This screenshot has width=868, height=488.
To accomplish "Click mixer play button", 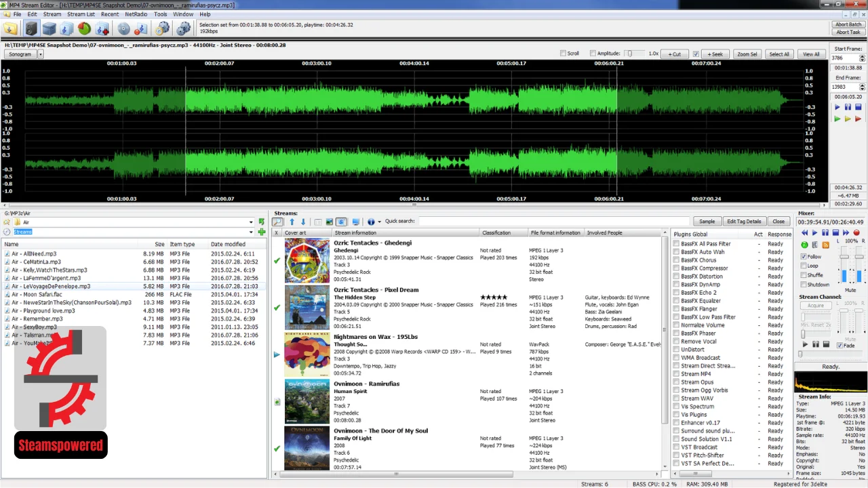I will click(x=815, y=232).
